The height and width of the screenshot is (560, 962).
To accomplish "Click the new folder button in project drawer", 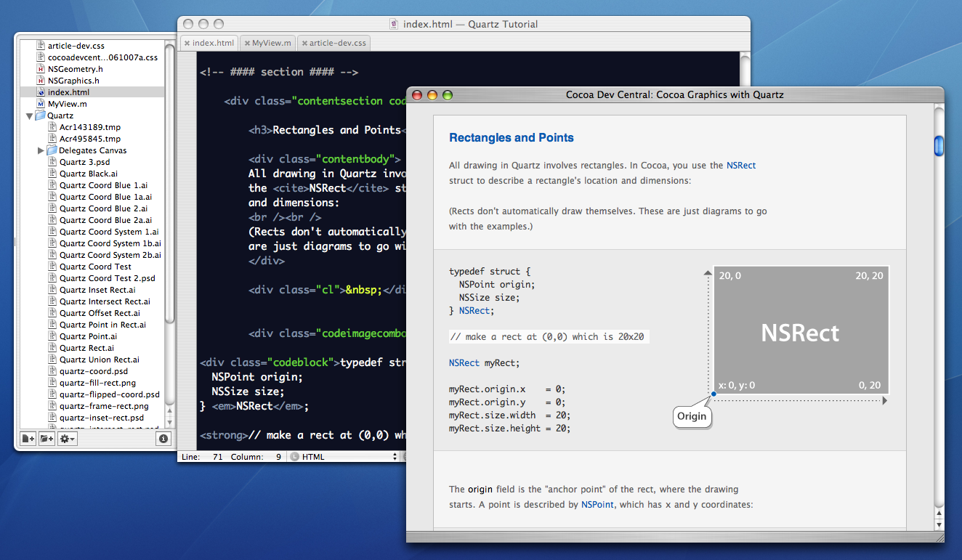I will coord(47,439).
